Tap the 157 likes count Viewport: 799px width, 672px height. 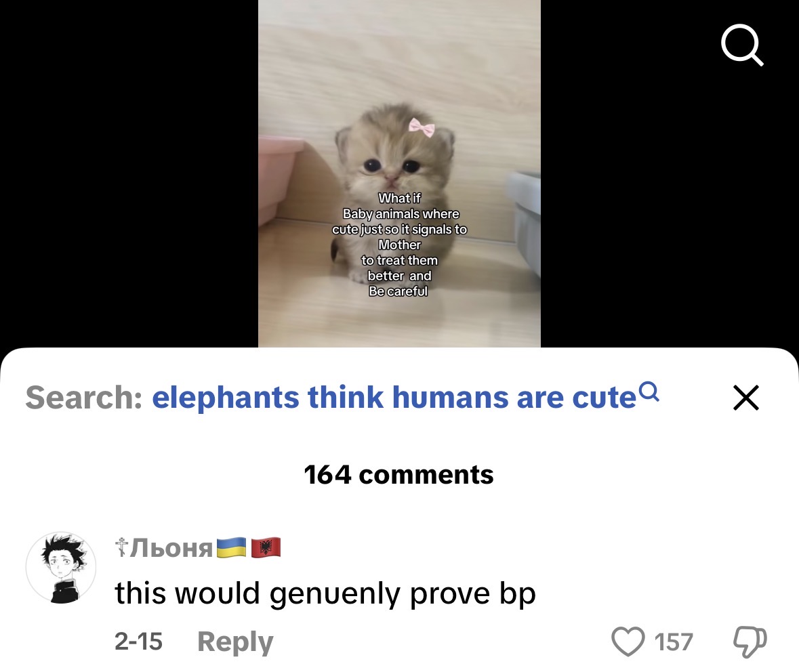click(x=674, y=642)
